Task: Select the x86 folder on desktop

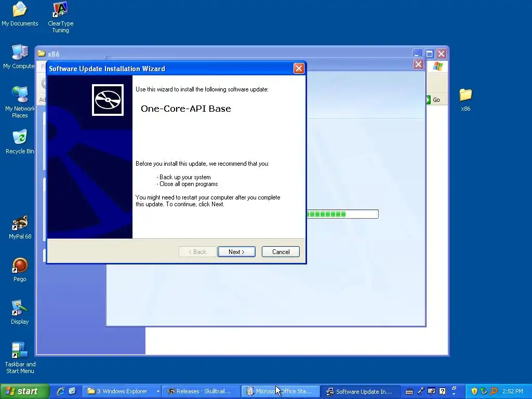Action: pyautogui.click(x=465, y=100)
